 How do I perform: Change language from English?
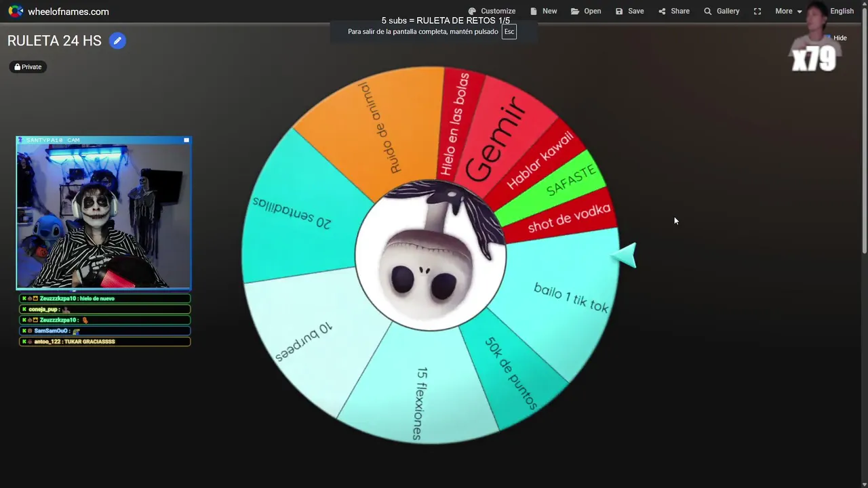pos(842,11)
